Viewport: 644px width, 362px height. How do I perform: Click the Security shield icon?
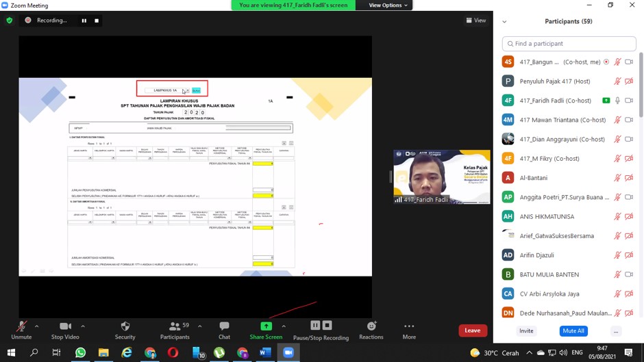pyautogui.click(x=125, y=326)
